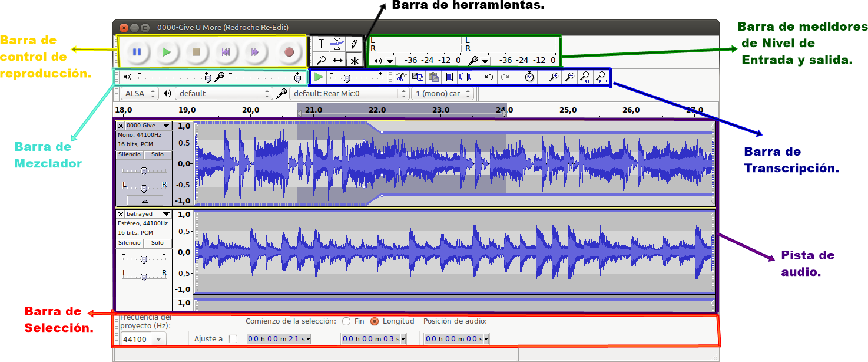
Task: Activate the Multi-tool mode
Action: click(355, 60)
